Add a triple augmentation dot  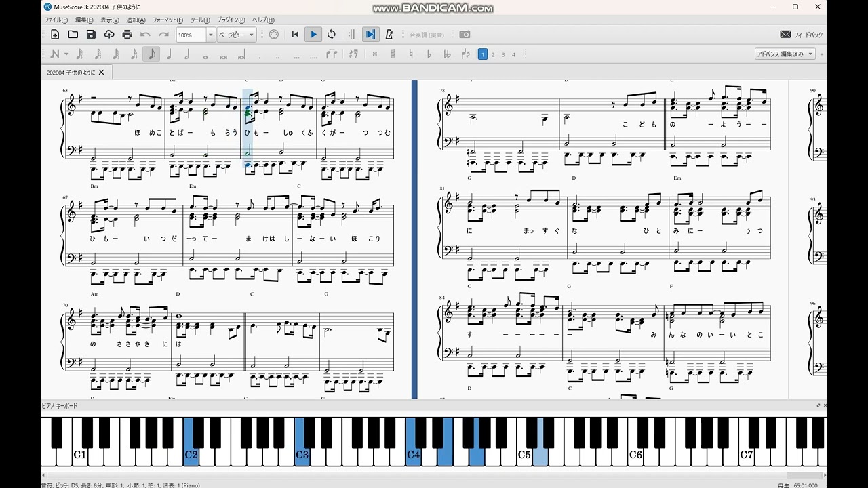click(296, 57)
